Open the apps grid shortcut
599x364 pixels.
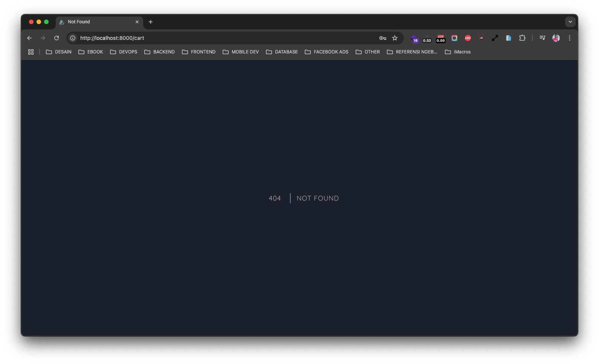coord(31,52)
